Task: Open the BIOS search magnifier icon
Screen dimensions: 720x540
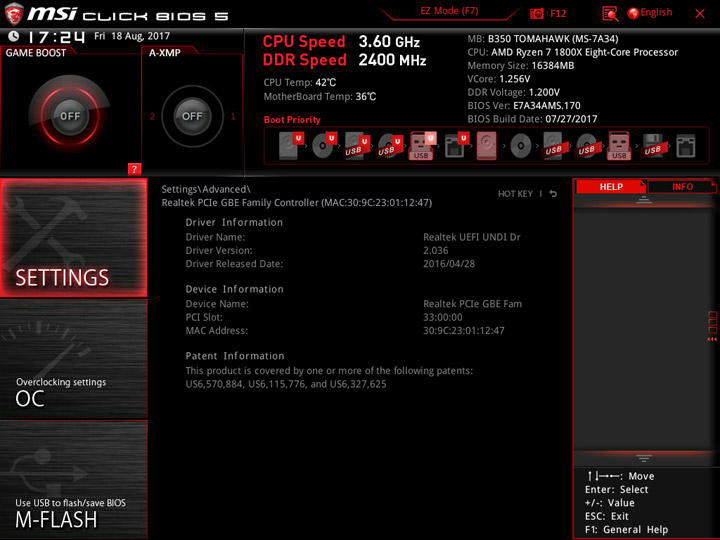Action: (610, 14)
